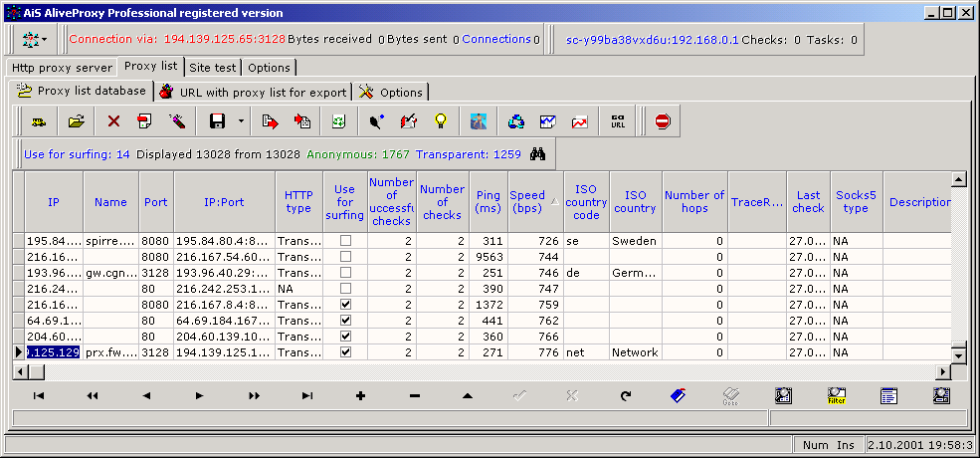Check Use for surfing for 193.96.40.29
This screenshot has height=458, width=980.
[345, 272]
